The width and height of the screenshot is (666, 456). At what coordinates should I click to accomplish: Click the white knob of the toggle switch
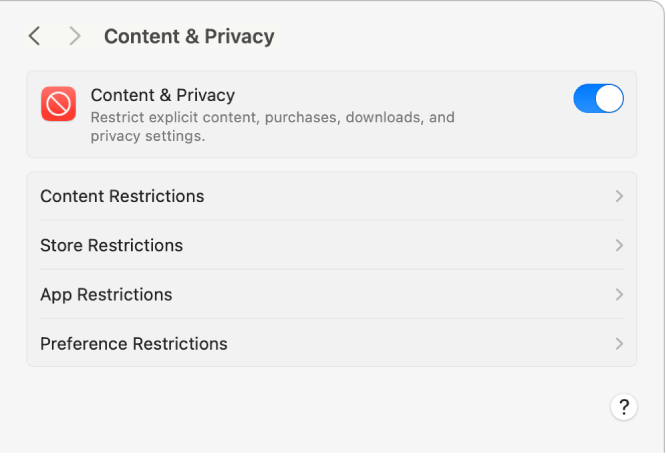click(x=609, y=98)
